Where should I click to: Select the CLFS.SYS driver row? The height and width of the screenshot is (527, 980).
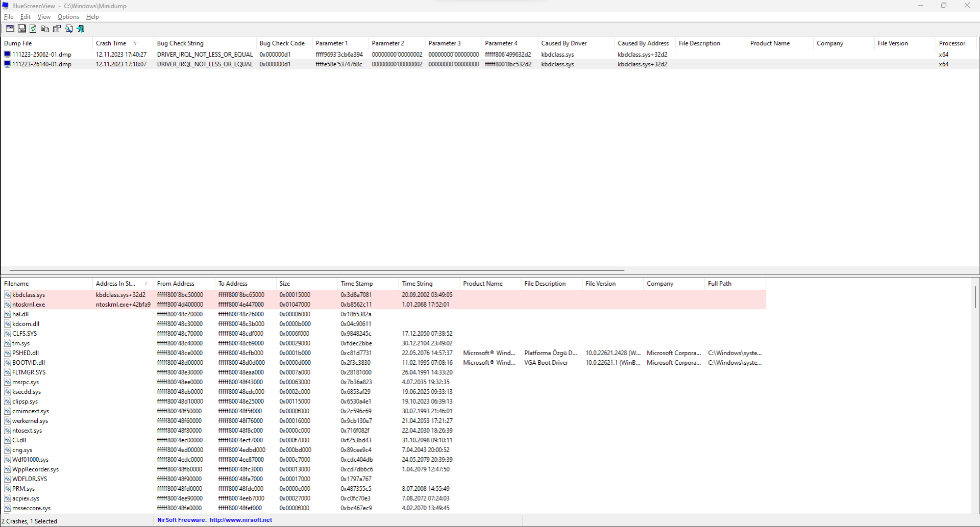pos(383,334)
